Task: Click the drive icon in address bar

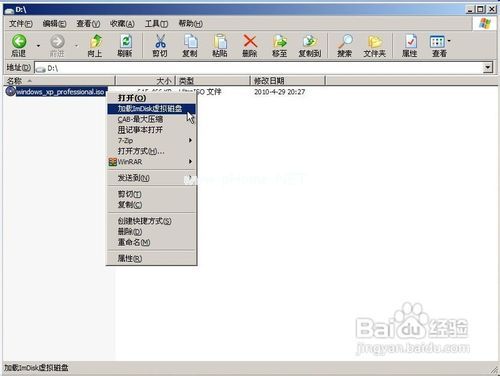Action: (x=41, y=69)
